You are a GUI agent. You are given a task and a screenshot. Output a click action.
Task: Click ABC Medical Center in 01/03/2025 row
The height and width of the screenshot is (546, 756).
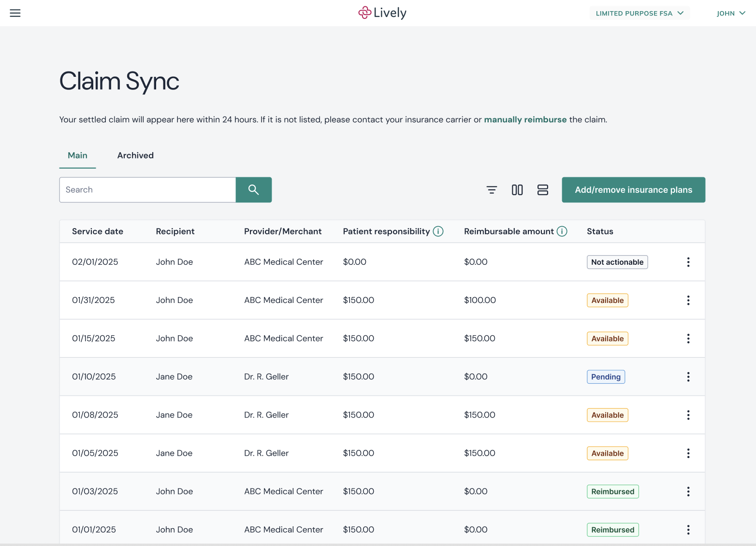284,491
